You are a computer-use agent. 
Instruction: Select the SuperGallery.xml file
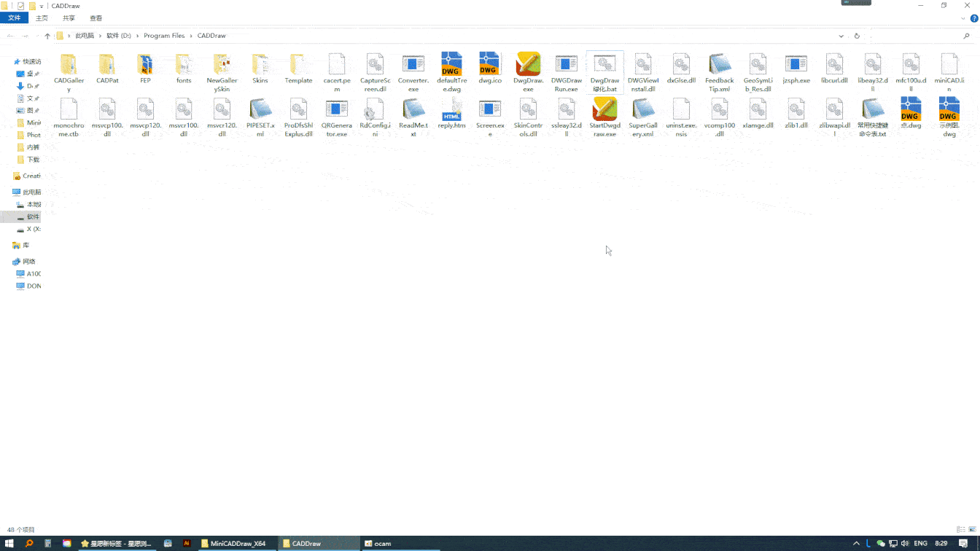point(643,117)
